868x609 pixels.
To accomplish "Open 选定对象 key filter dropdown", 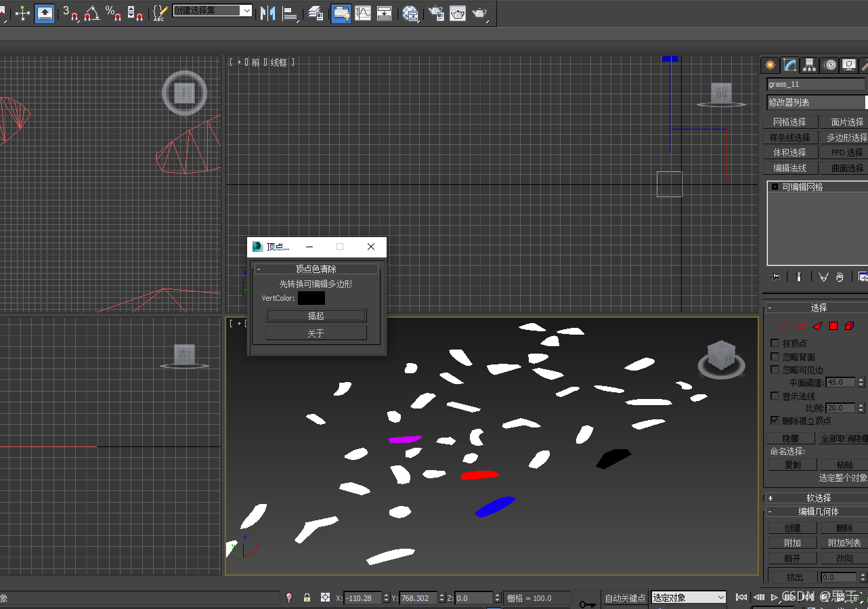I will tap(689, 597).
